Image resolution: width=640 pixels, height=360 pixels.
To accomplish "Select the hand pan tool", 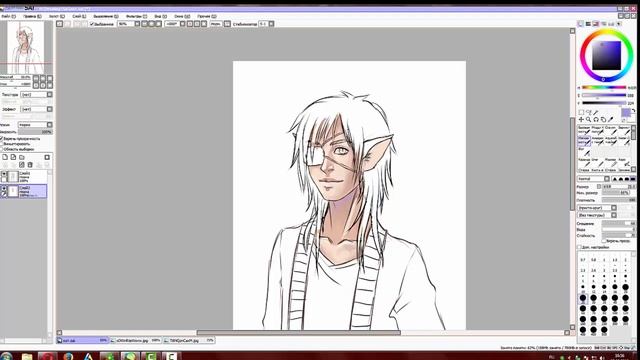I will coord(603,120).
